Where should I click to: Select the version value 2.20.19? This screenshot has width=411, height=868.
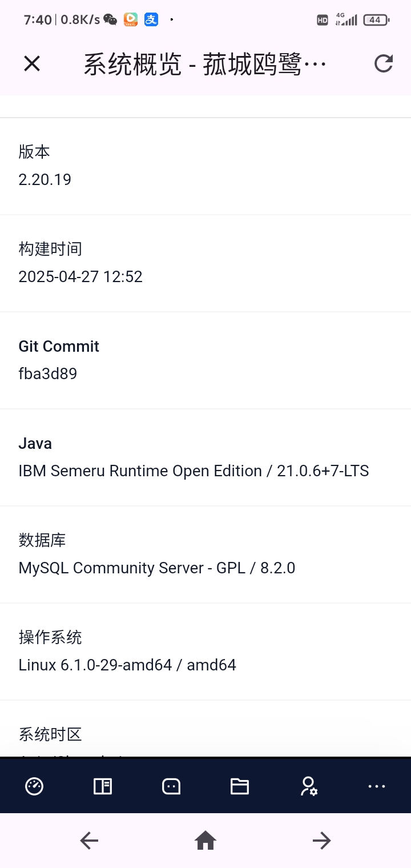click(45, 180)
